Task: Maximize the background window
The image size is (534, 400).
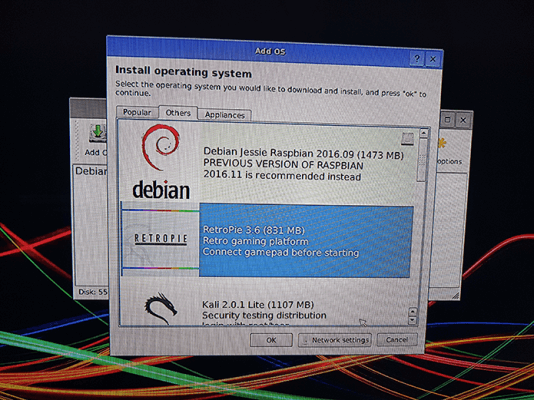Action: coord(447,119)
